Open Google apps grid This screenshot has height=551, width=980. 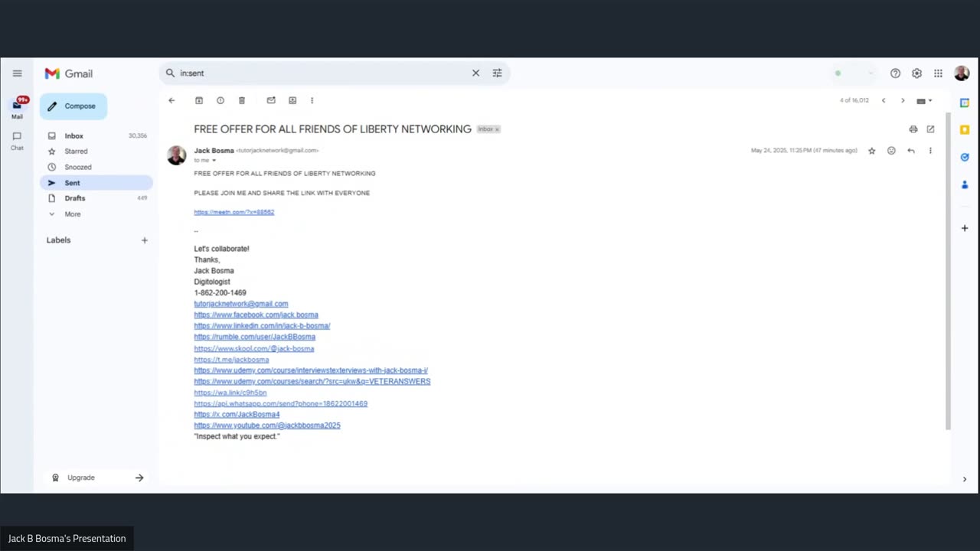(x=938, y=73)
